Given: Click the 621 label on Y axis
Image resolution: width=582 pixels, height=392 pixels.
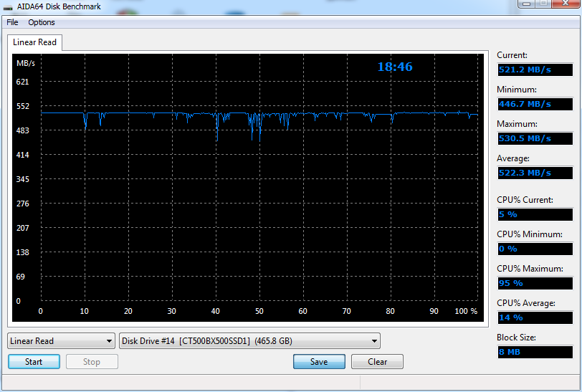Looking at the screenshot, I should (22, 82).
